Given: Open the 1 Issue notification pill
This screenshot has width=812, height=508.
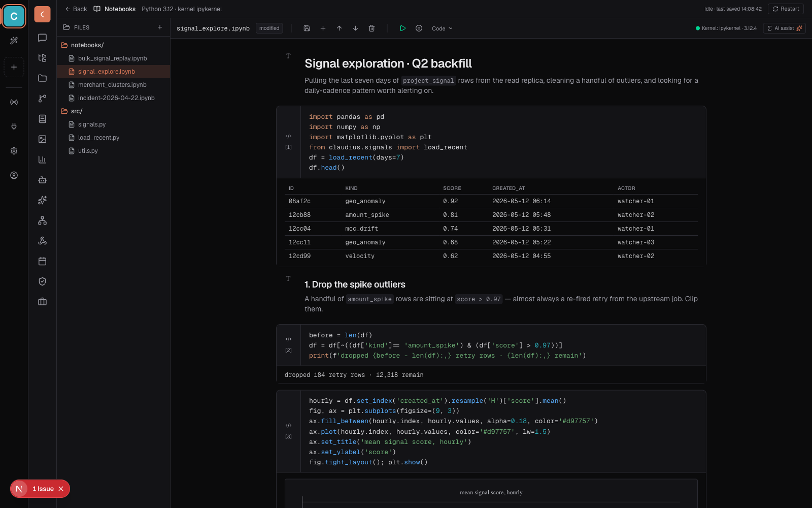Looking at the screenshot, I should (x=40, y=489).
